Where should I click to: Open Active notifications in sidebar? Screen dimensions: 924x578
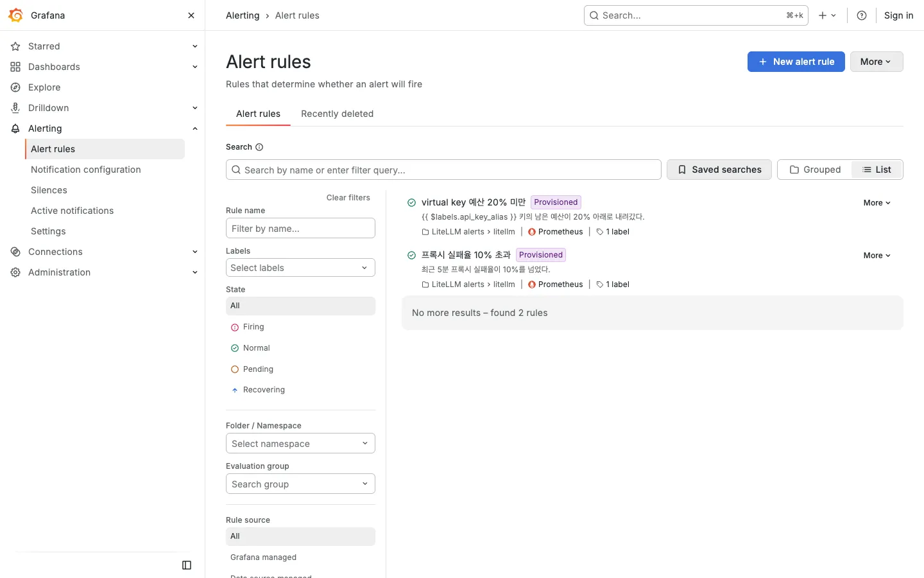(72, 211)
